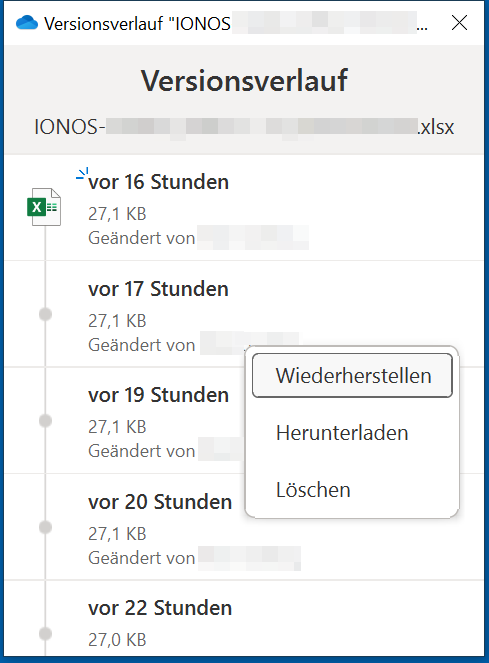Close the Versionsverlauf window
Image resolution: width=489 pixels, height=663 pixels.
tap(459, 23)
